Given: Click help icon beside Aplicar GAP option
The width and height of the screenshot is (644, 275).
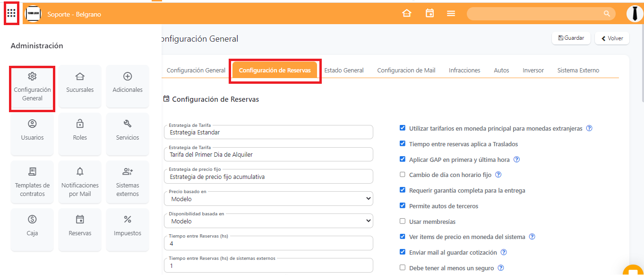Looking at the screenshot, I should [x=516, y=160].
